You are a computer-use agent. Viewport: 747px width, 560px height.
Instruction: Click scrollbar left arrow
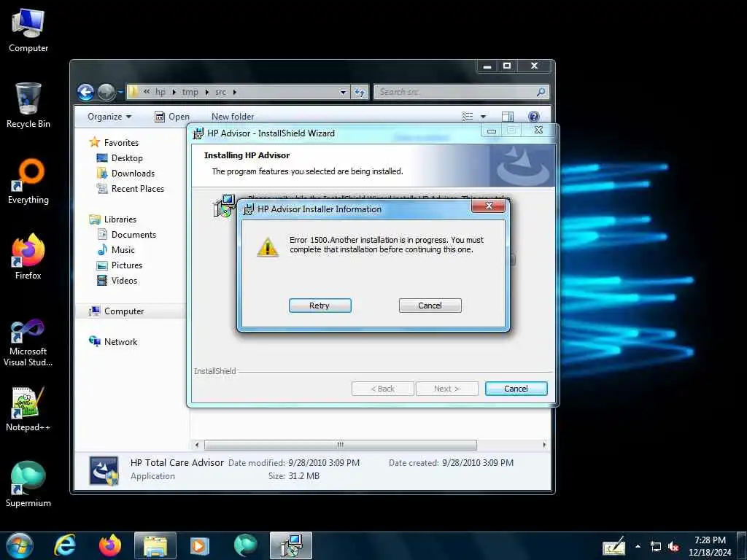(x=197, y=445)
